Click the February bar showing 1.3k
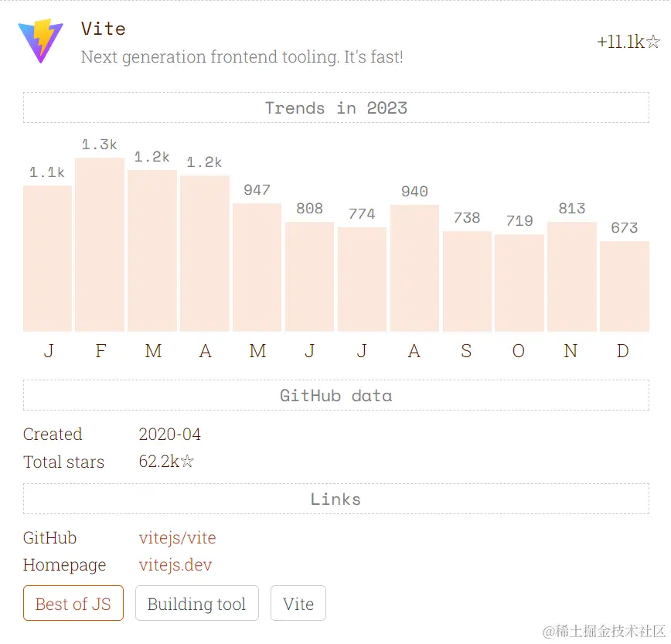The height and width of the screenshot is (644, 671). 100,244
